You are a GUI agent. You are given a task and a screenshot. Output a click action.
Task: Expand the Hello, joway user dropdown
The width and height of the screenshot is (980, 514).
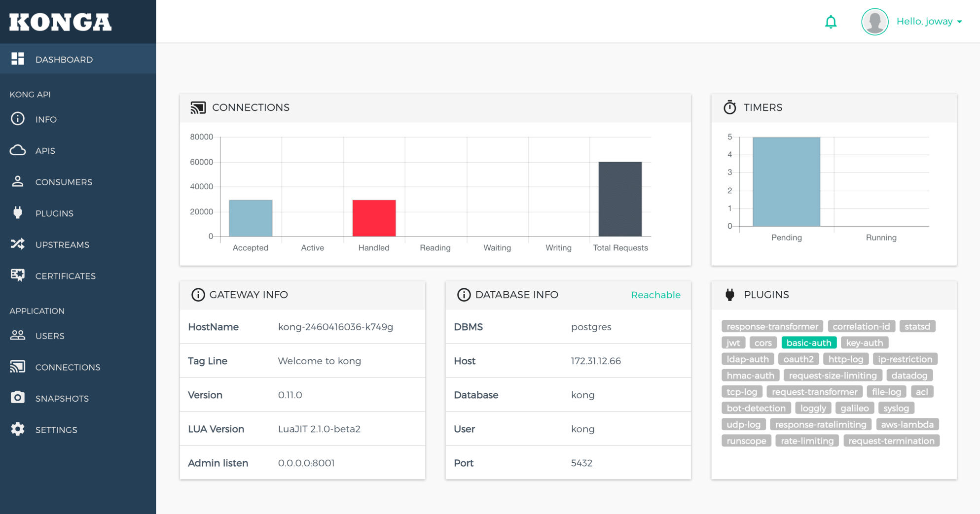(929, 21)
